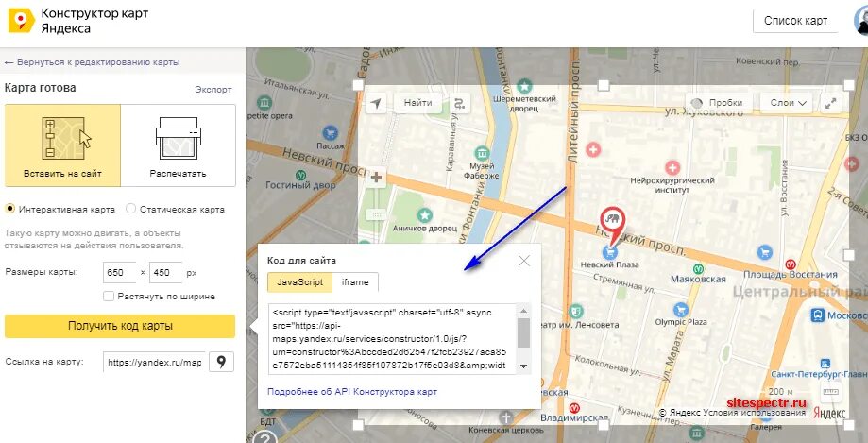Click the ruler distance tool icon
Viewport: 868px width, 443px height.
click(x=831, y=391)
